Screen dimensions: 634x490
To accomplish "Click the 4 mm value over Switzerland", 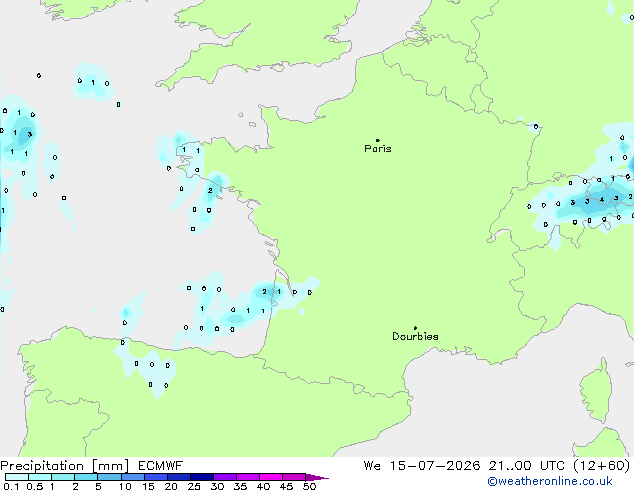I will click(602, 199).
